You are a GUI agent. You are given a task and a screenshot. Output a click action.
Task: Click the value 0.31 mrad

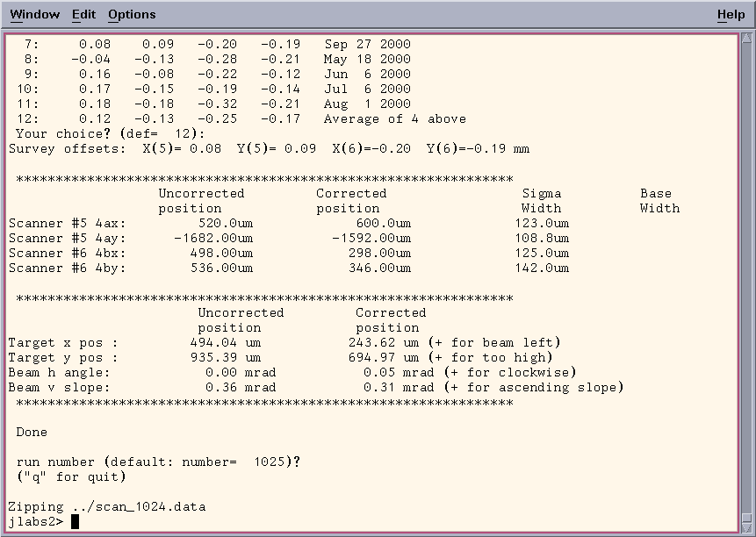tap(399, 388)
